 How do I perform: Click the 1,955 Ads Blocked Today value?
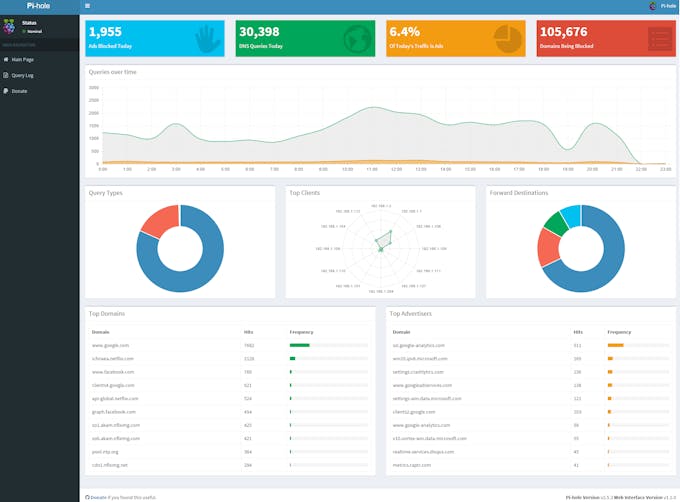tap(105, 32)
